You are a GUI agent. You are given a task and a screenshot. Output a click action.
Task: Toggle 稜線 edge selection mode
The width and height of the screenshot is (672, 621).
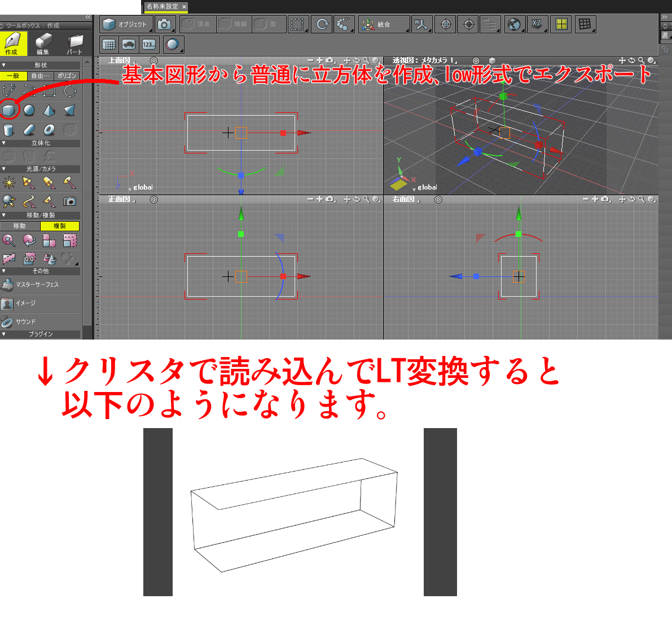tap(234, 24)
